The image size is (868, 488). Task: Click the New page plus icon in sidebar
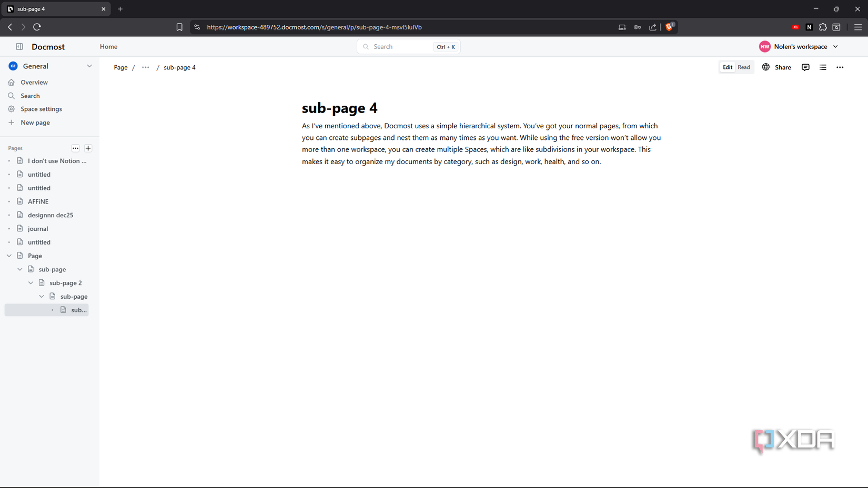12,122
